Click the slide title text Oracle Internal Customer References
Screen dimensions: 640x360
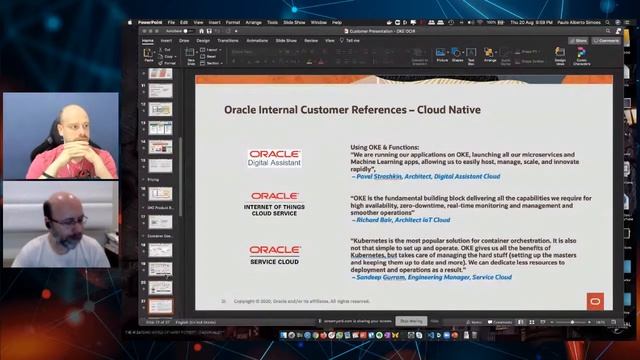tap(352, 110)
